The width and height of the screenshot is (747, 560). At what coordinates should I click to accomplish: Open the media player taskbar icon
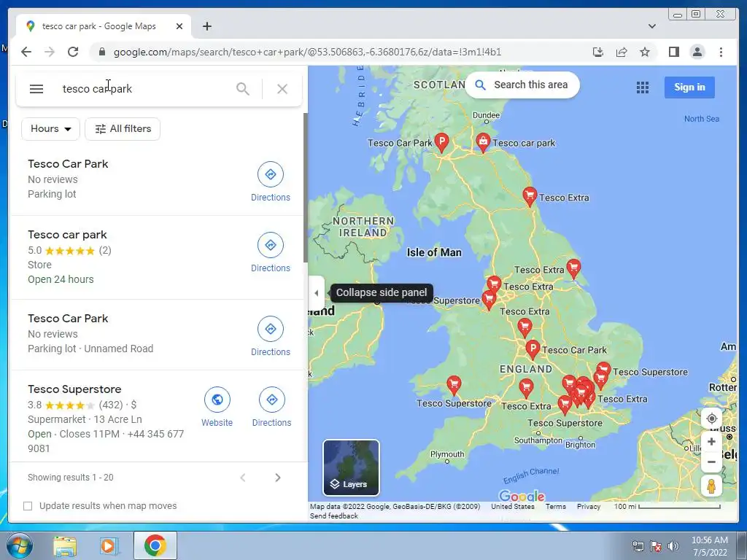pos(108,545)
